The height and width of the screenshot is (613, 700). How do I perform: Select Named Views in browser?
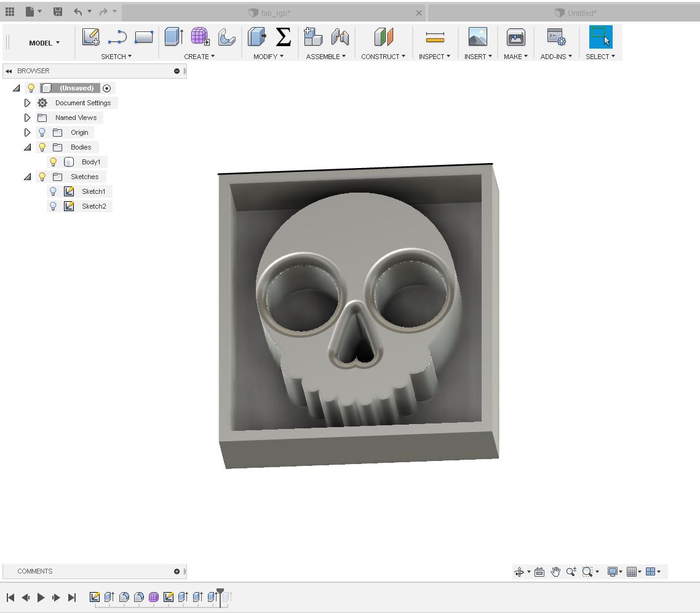click(76, 118)
